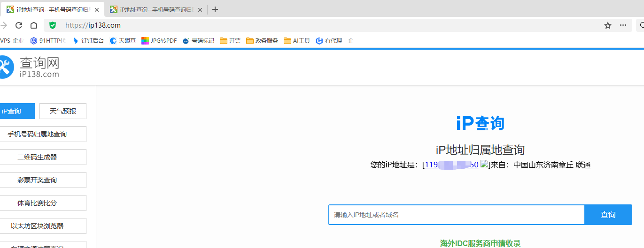Open the browser three-dot menu
Image resolution: width=644 pixels, height=248 pixels.
623,25
